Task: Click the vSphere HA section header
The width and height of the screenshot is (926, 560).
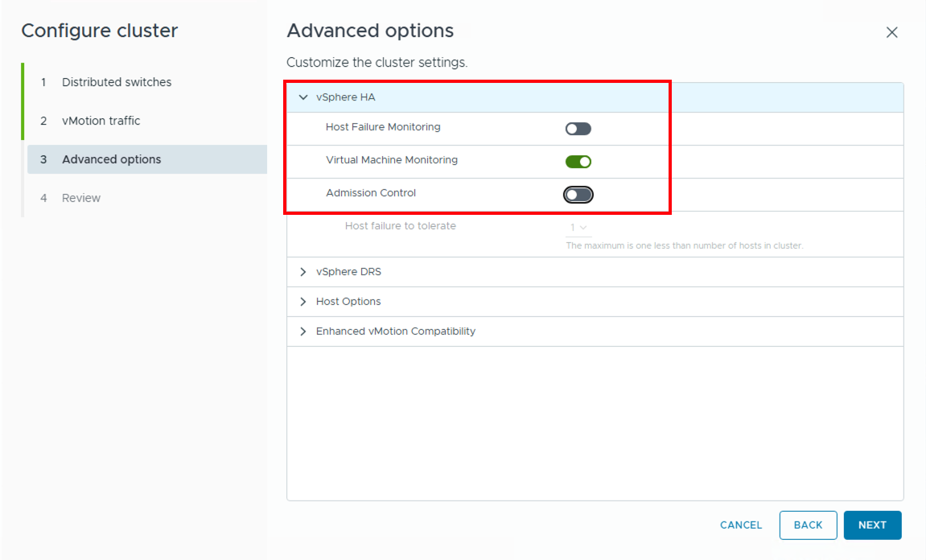Action: (x=346, y=97)
